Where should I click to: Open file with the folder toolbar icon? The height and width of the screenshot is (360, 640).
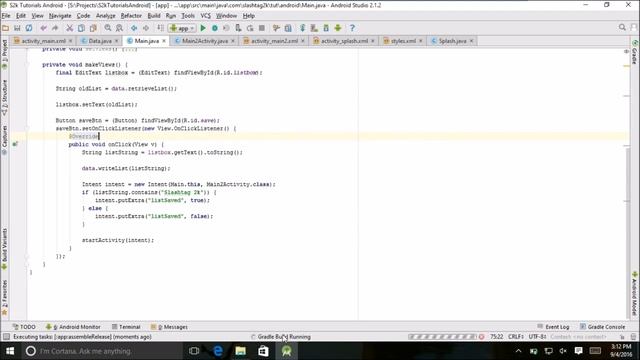click(x=5, y=28)
